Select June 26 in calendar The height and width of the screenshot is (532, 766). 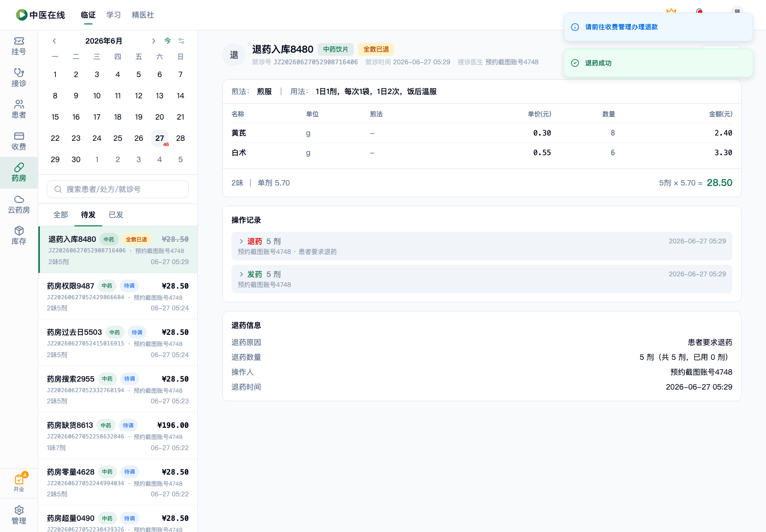139,138
